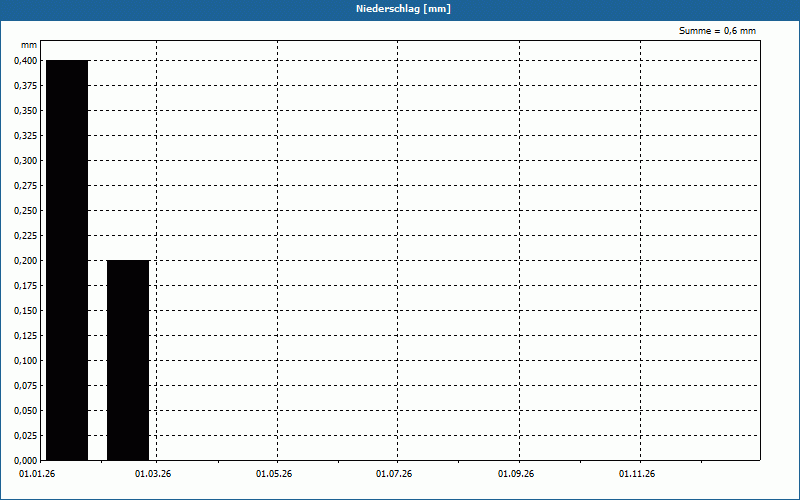Click the 'mm' unit label above the axis

tap(29, 45)
